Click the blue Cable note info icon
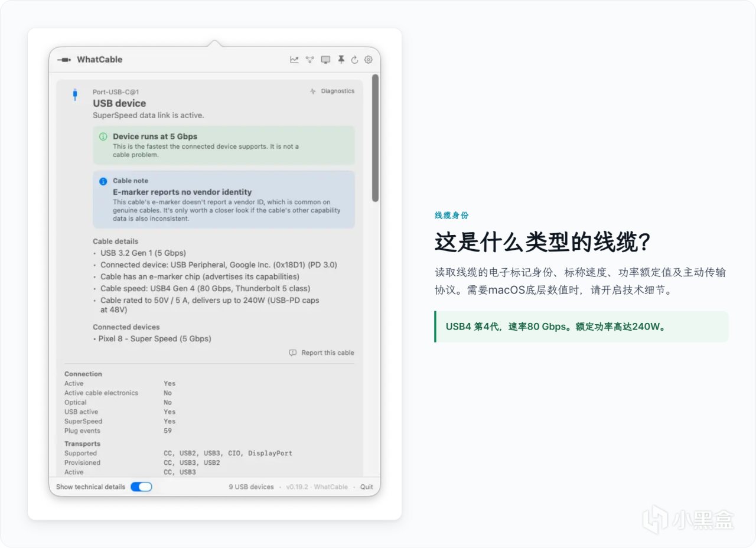The height and width of the screenshot is (548, 756). 103,181
